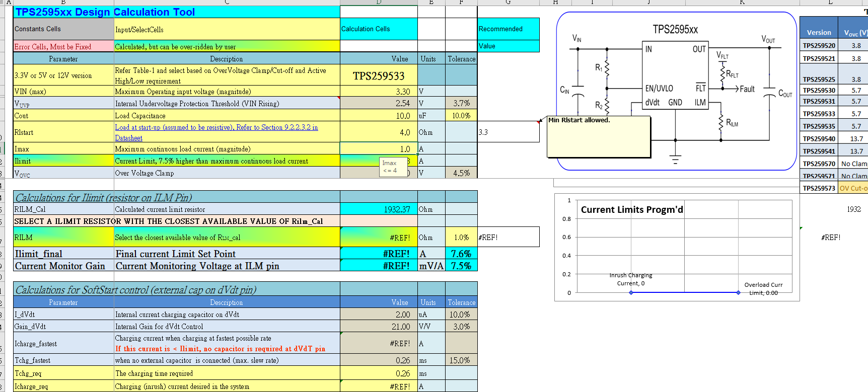Select the Rlstart value cell 4.0
868x392 pixels.
379,132
